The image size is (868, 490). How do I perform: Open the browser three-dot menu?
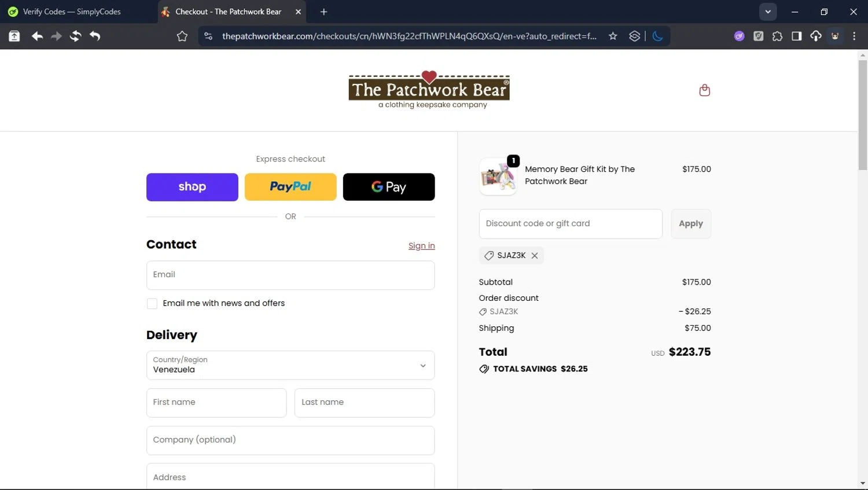(x=854, y=36)
